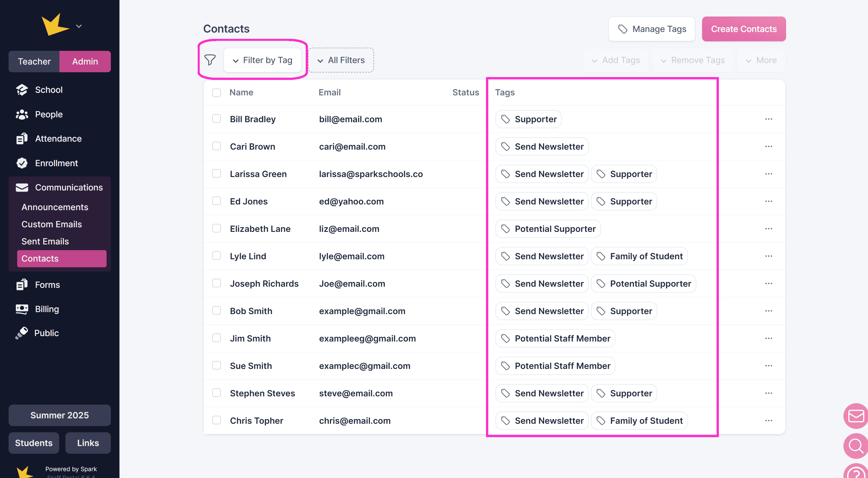Click the Billing money icon
868x478 pixels.
pyautogui.click(x=22, y=309)
